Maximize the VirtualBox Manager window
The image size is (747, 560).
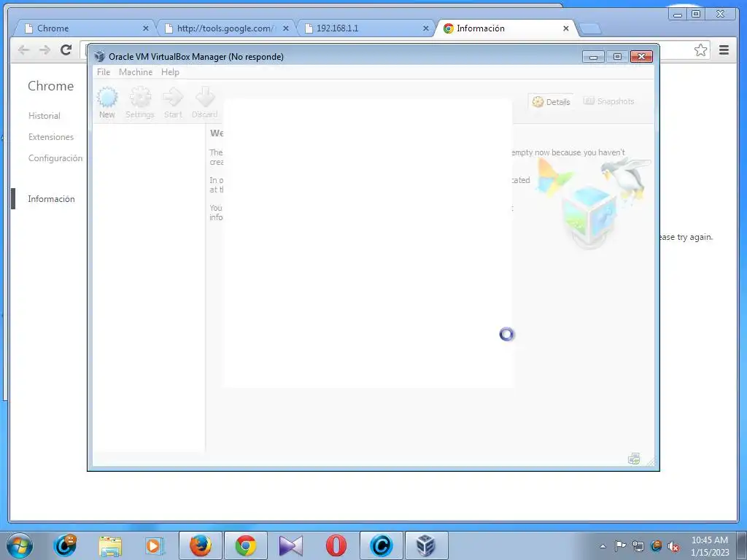[617, 57]
